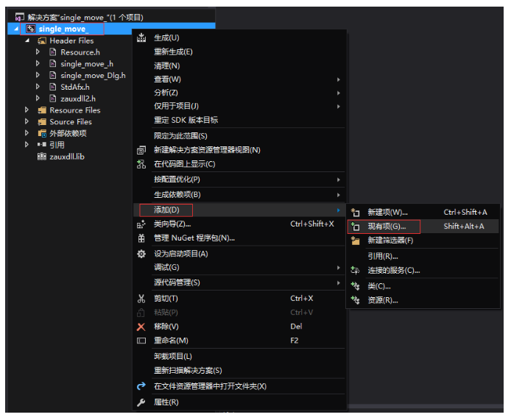The height and width of the screenshot is (420, 511).
Task: Open the 按配置优化(P) submenu
Action: point(239,179)
